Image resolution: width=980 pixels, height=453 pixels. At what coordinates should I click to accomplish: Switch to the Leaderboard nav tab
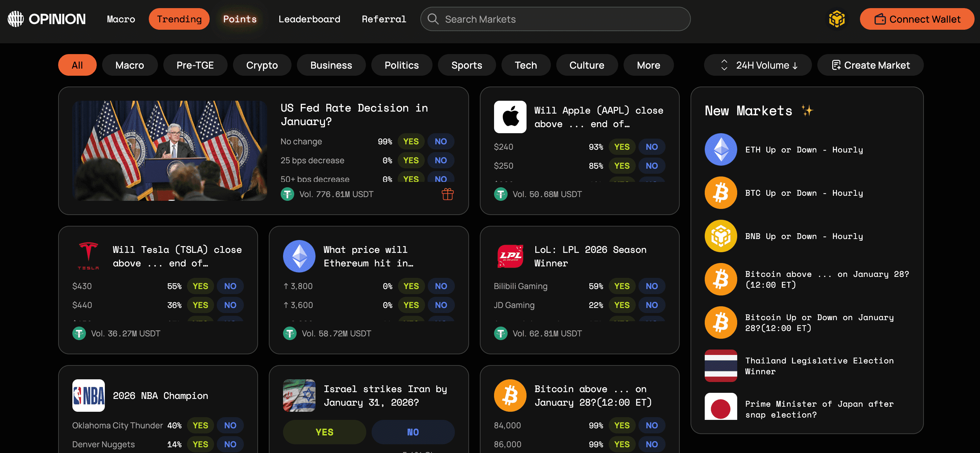309,19
